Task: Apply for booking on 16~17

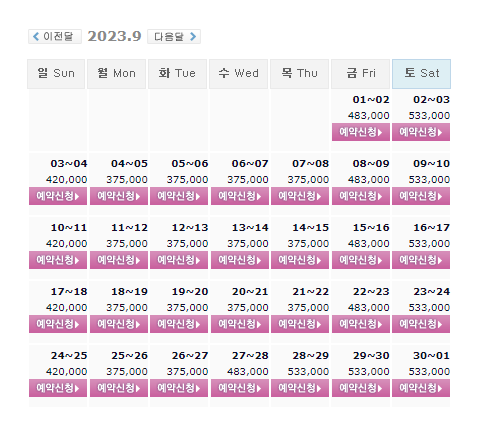Action: click(x=421, y=260)
